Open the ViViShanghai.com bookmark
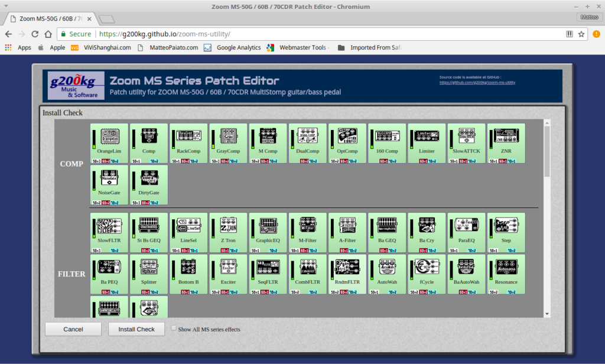 coord(101,47)
